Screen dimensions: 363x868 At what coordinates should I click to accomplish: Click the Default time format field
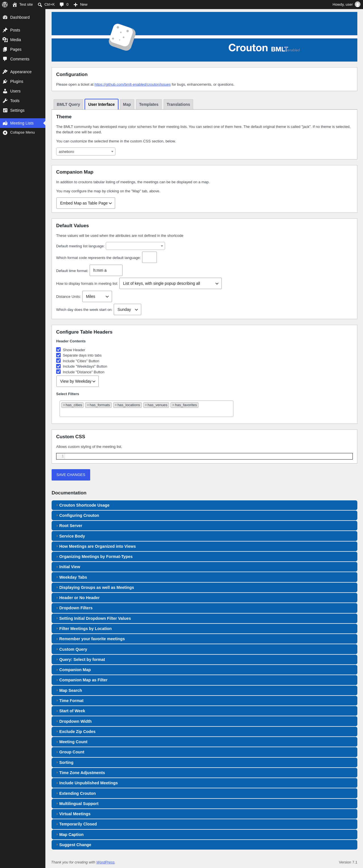(106, 270)
